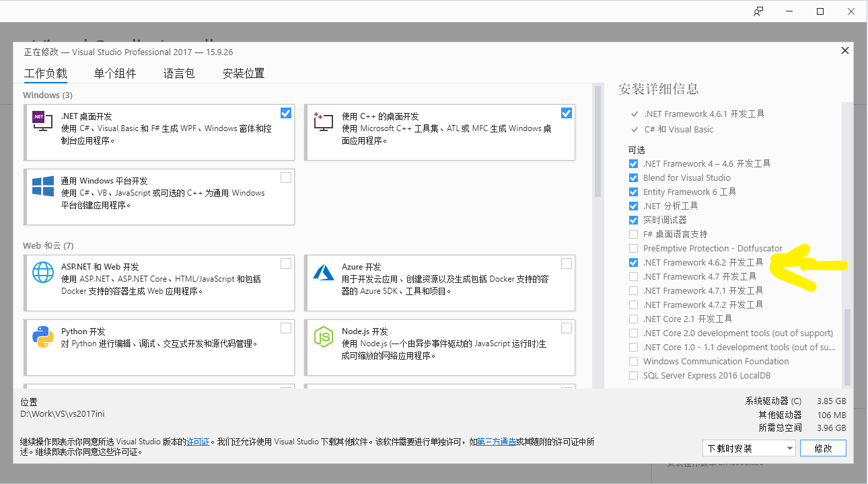Viewport: 868px width, 484px height.
Task: Click the 可选 section label
Action: [x=637, y=149]
